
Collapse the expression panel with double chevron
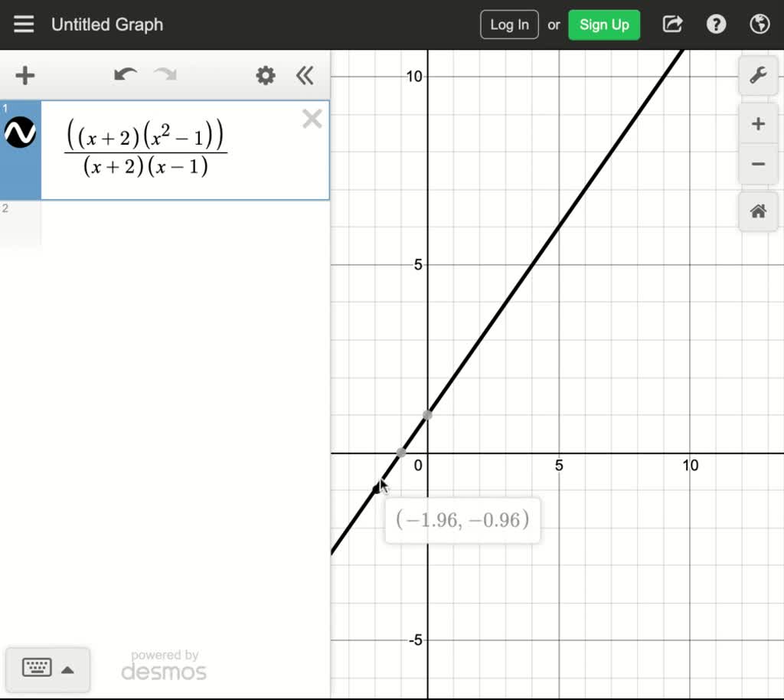point(305,76)
